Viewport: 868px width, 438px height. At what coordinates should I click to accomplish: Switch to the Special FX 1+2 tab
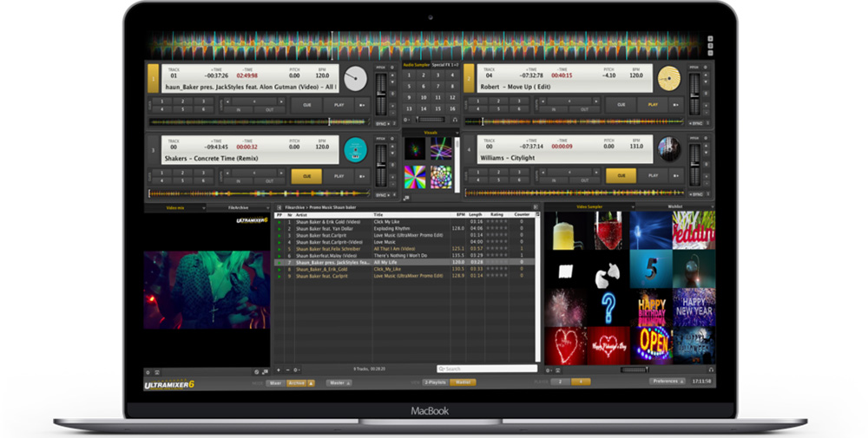click(445, 65)
